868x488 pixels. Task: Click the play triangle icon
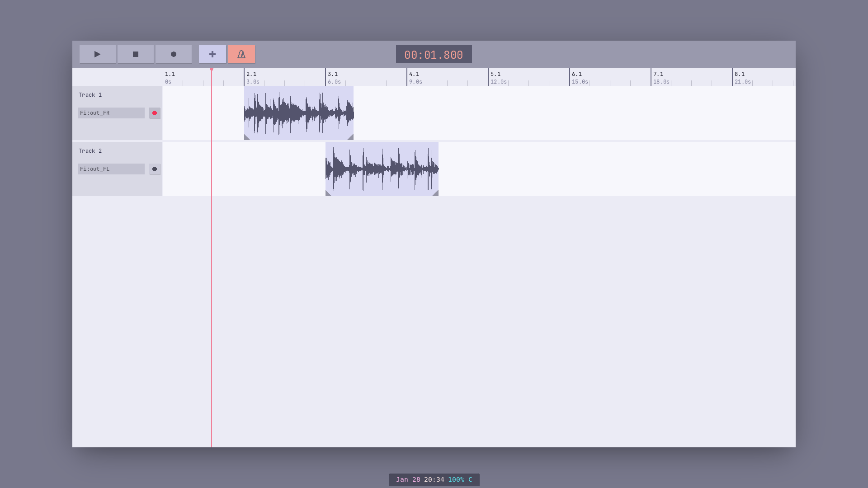coord(97,54)
